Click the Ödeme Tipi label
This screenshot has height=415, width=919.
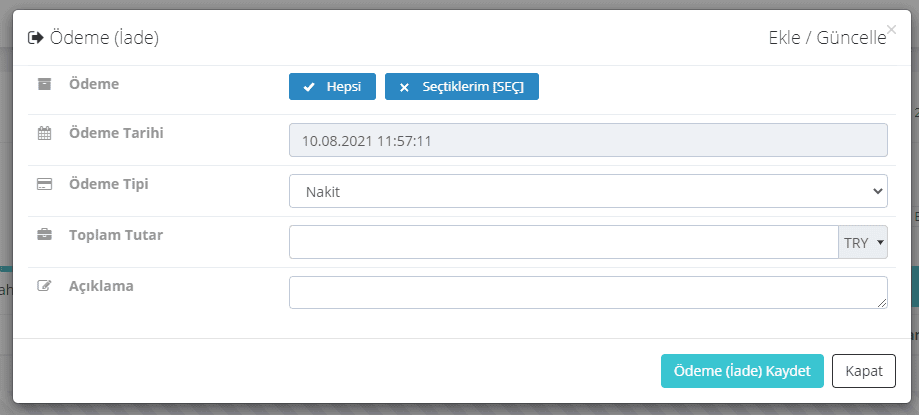108,184
